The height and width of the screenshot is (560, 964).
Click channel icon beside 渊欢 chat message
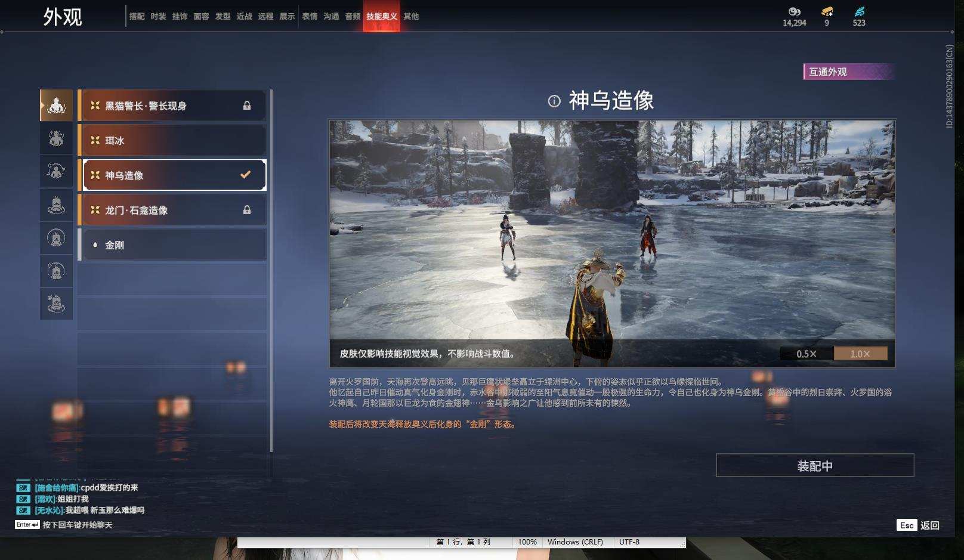(x=23, y=499)
